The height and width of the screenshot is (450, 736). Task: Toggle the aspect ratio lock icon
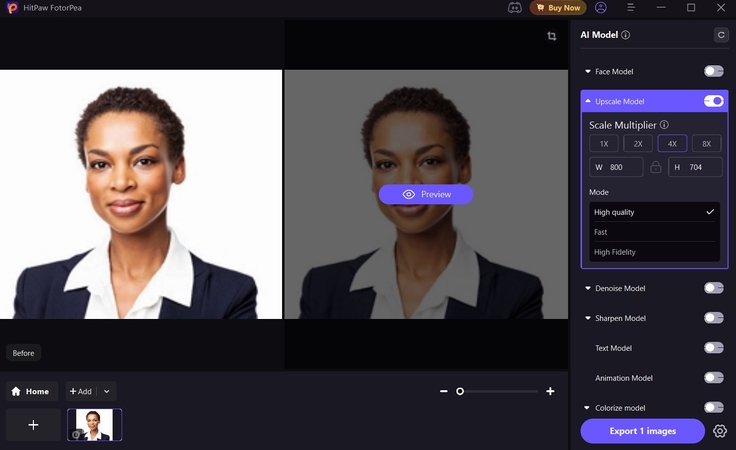pos(656,167)
